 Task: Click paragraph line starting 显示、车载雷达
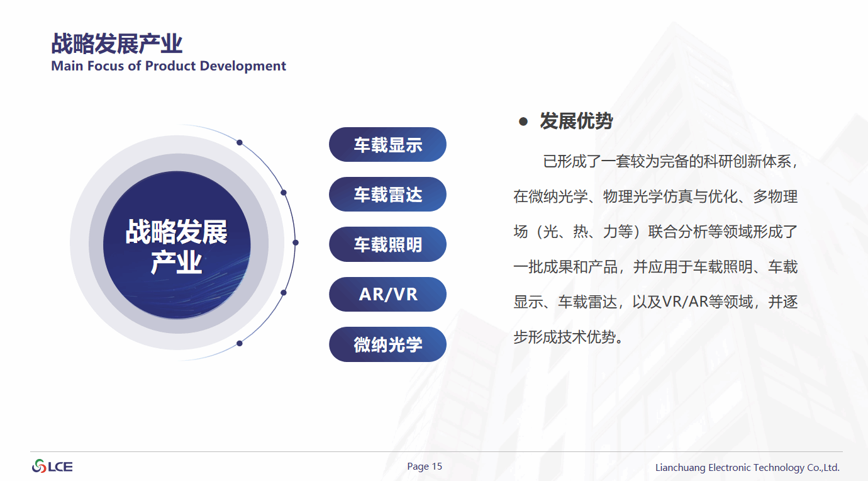pos(655,302)
